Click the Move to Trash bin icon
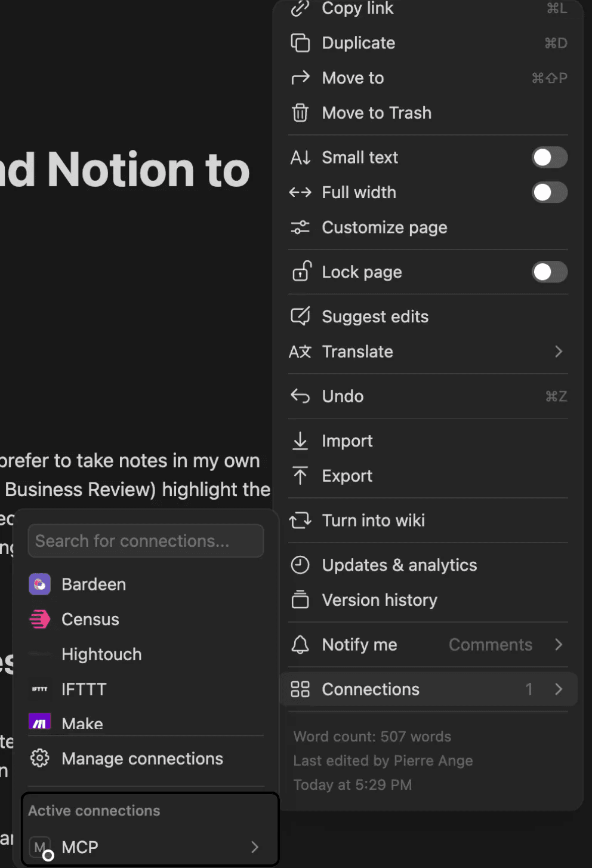Screen dimensions: 592x868 click(x=300, y=113)
